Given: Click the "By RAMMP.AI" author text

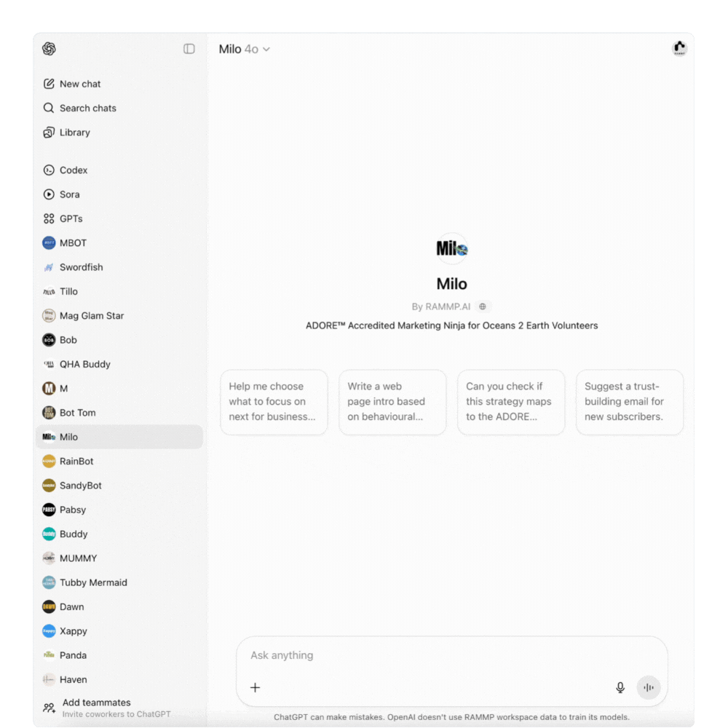Looking at the screenshot, I should pyautogui.click(x=441, y=306).
